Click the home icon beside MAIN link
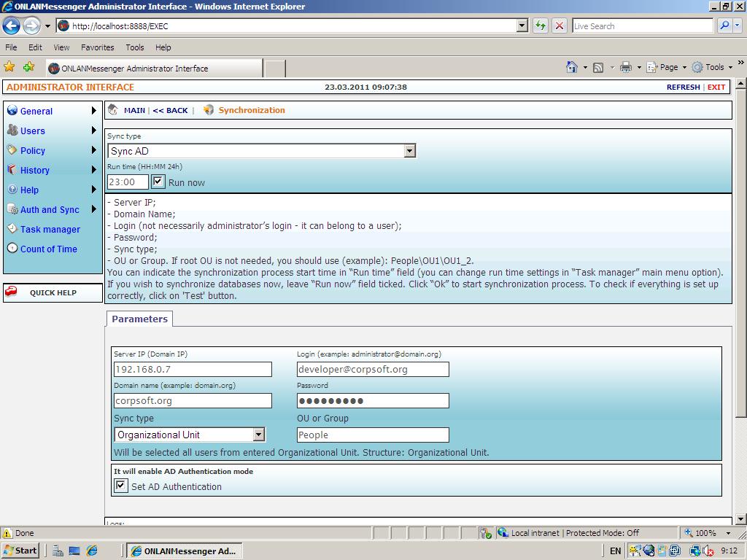747x560 pixels. pyautogui.click(x=113, y=110)
